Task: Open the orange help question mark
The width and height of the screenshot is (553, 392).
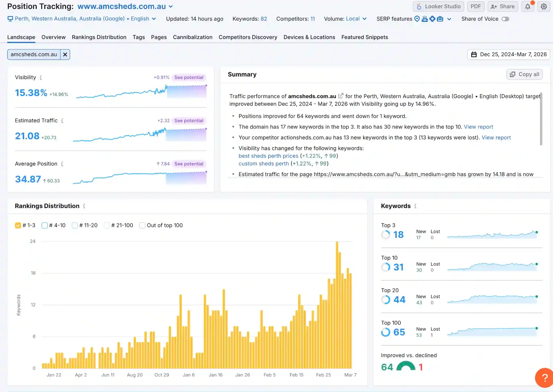Action: click(544, 378)
